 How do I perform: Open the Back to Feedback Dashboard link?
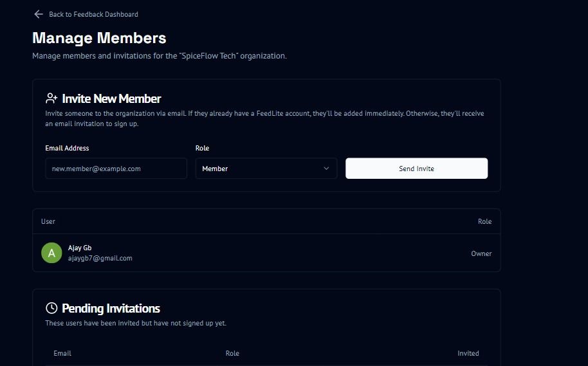click(93, 14)
